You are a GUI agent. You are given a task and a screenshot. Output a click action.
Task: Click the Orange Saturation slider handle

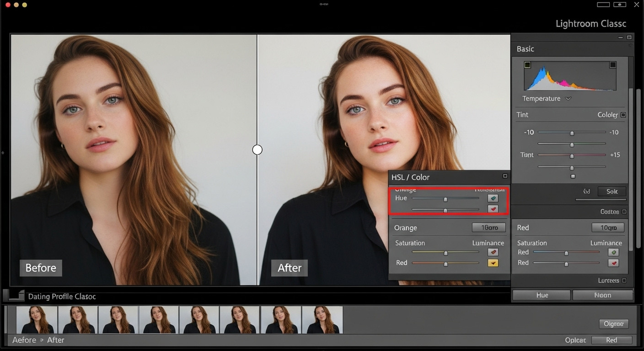(445, 252)
